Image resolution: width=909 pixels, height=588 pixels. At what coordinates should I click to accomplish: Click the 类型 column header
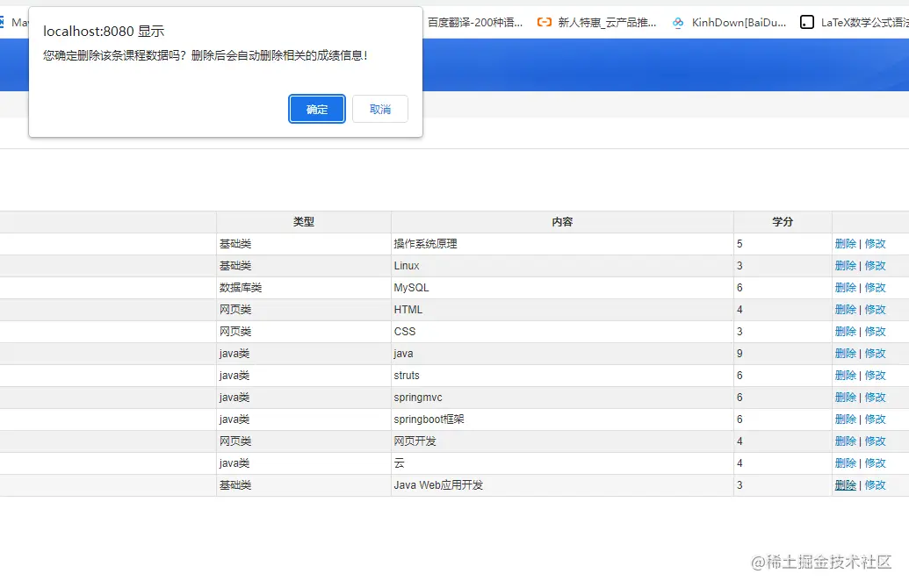[x=304, y=222]
